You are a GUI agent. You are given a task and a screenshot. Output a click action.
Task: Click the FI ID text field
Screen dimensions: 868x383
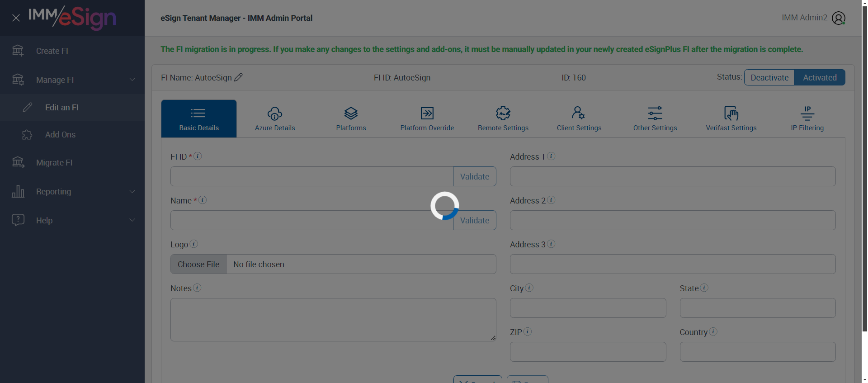coord(312,176)
